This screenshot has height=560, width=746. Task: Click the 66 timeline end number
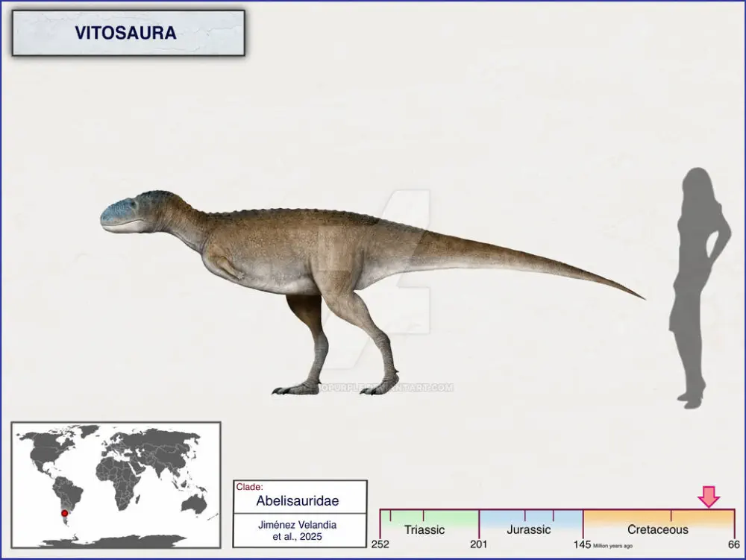(x=734, y=544)
